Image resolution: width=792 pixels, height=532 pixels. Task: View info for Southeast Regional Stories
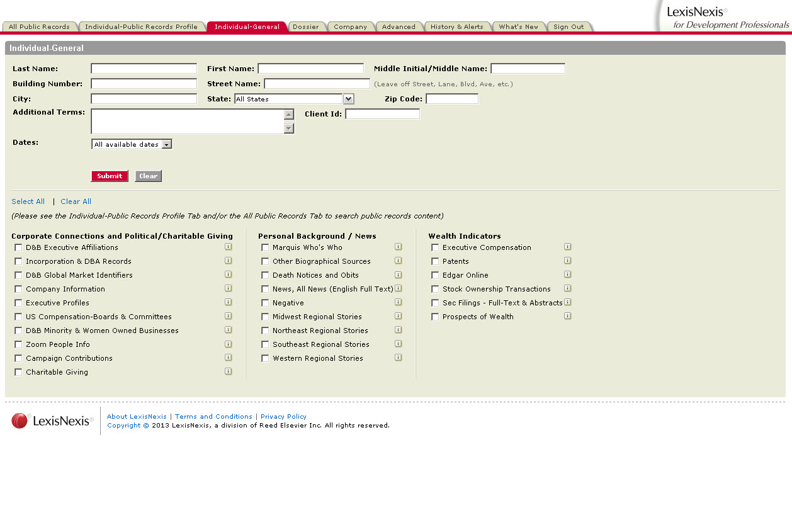point(398,344)
